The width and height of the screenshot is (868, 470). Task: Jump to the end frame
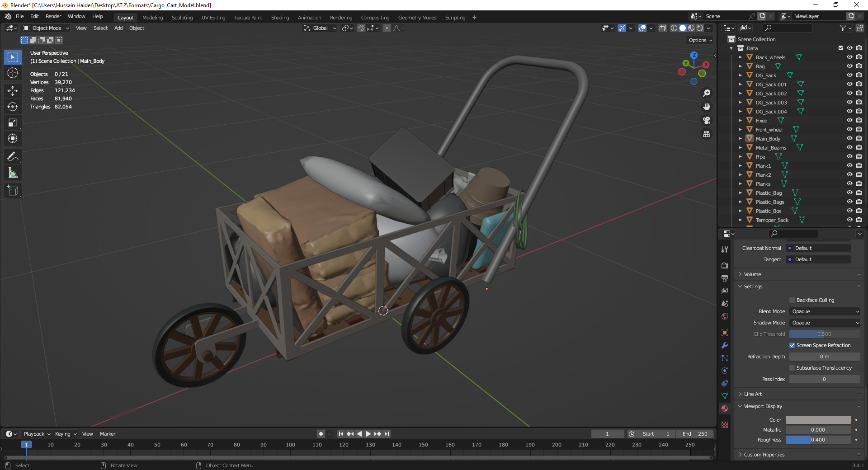(x=387, y=434)
